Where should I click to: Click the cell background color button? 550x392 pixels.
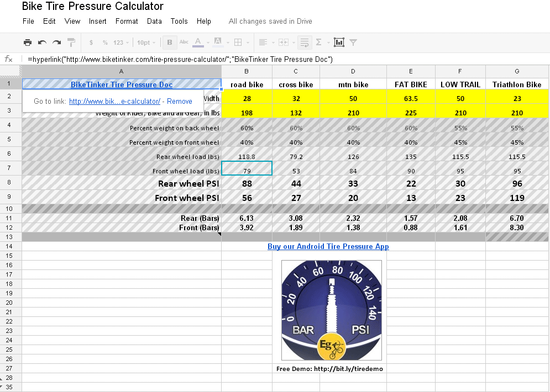[218, 43]
